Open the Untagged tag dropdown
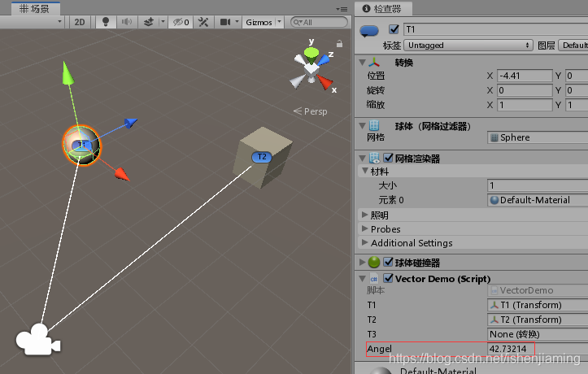This screenshot has height=374, width=588. pos(468,46)
